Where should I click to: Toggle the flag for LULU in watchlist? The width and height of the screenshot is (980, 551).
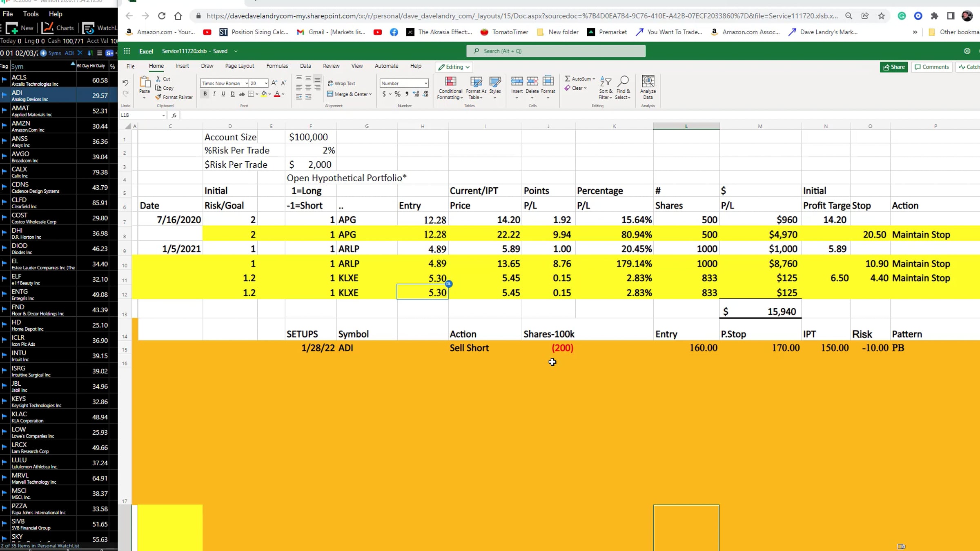click(x=4, y=463)
